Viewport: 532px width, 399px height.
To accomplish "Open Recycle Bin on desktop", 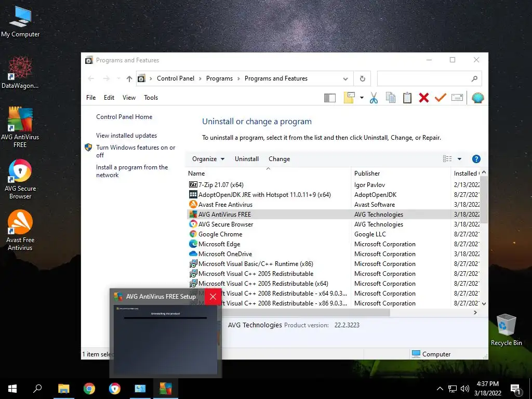I will 506,330.
